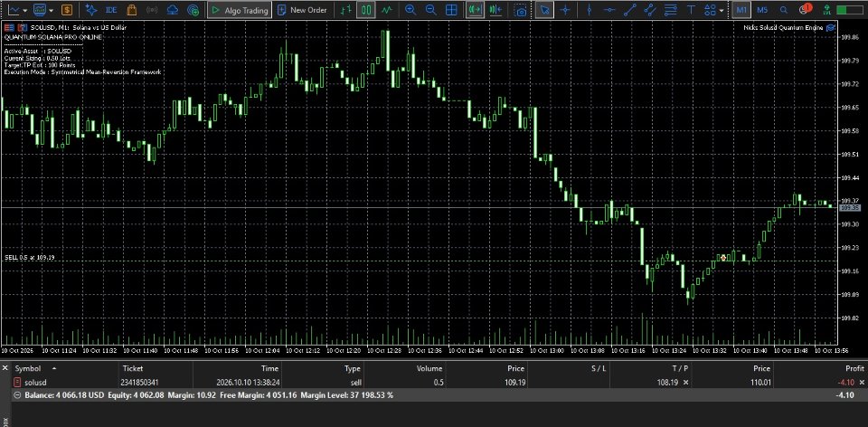Click the T / P column header
868x427 pixels.
(679, 368)
